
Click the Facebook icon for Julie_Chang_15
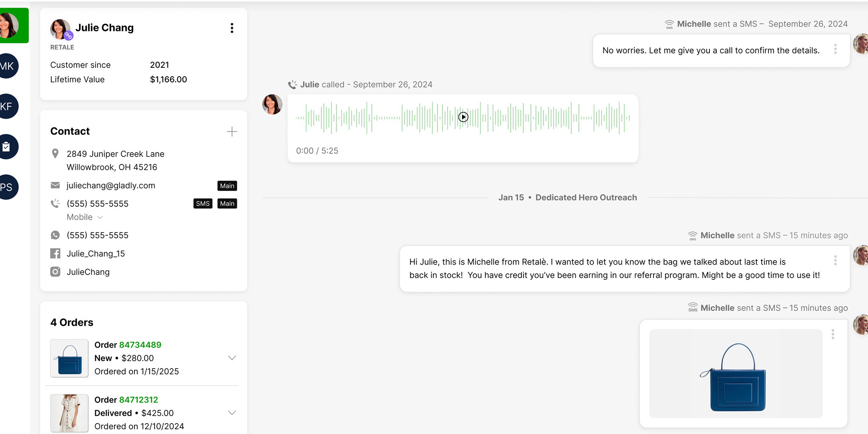pos(55,254)
